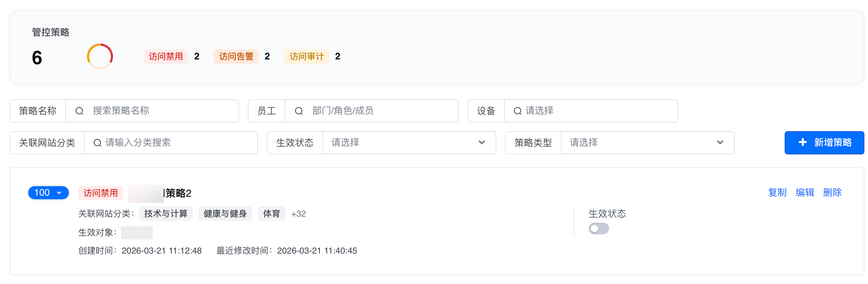The width and height of the screenshot is (868, 284).
Task: Click search icon in 员工 field
Action: (299, 111)
